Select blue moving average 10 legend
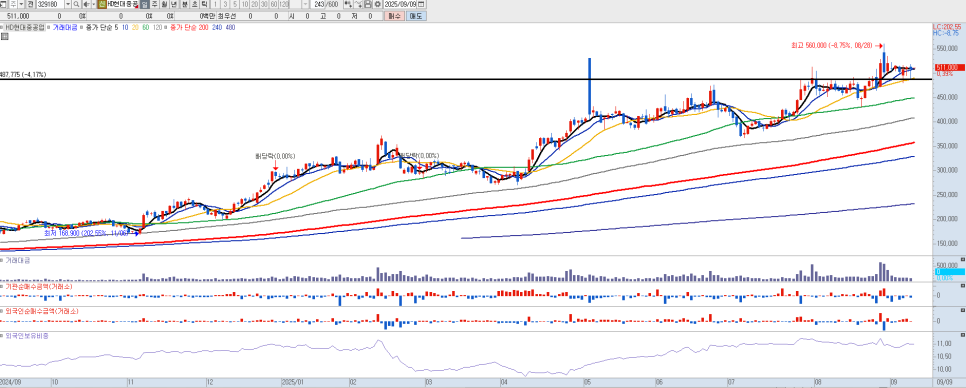Image resolution: width=966 pixels, height=388 pixels. point(125,28)
